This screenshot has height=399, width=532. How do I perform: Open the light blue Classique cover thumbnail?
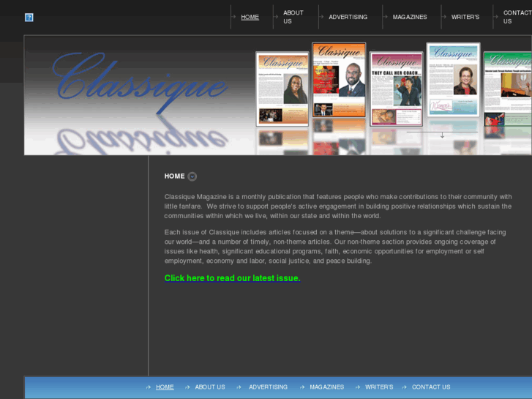(453, 80)
